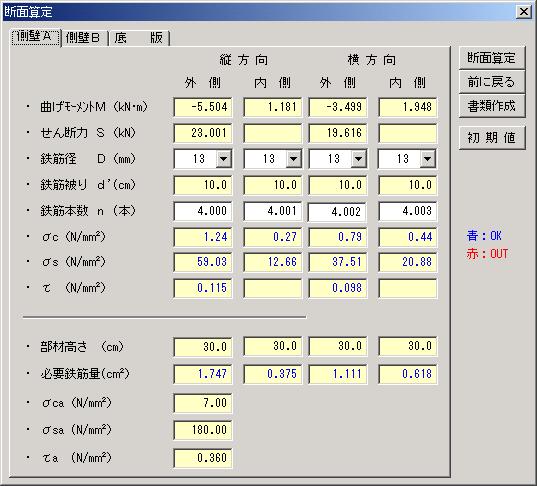Click σc value 1.24
Screen dimensions: 537x486
[x=203, y=237]
